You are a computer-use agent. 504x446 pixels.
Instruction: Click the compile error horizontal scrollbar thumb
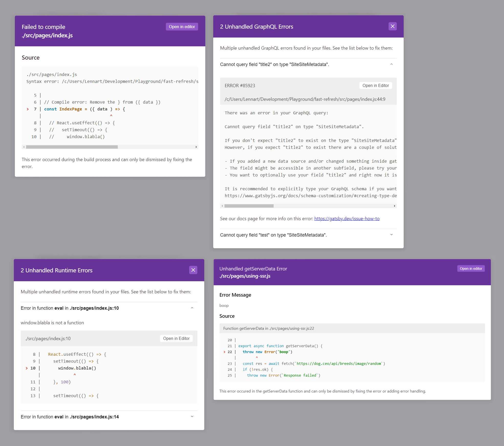click(x=72, y=147)
